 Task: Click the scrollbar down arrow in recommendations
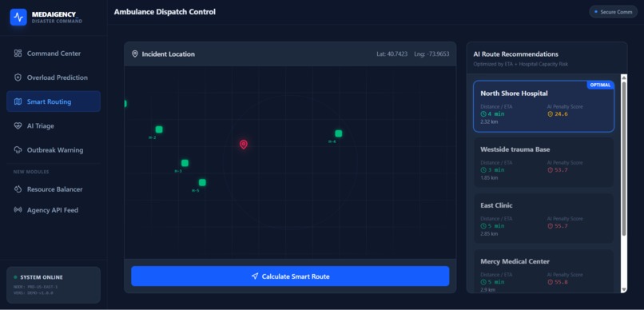624,289
